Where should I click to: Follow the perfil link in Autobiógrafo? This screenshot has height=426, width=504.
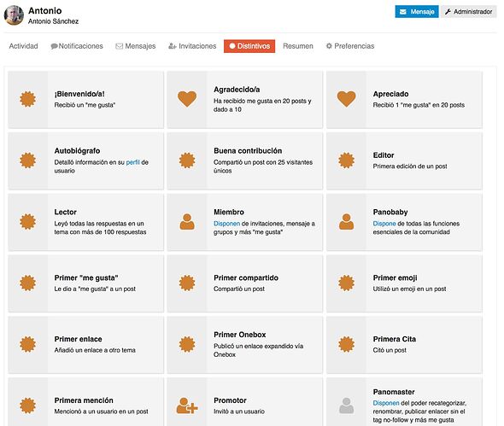pos(132,162)
